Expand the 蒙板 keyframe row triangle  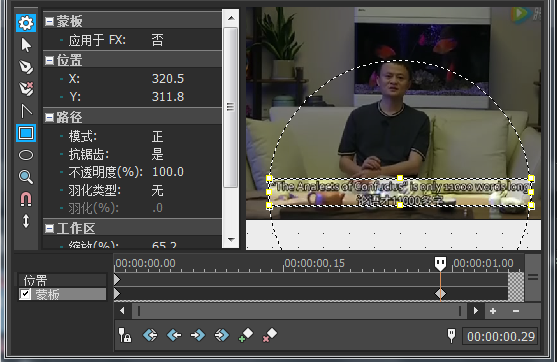tap(117, 294)
